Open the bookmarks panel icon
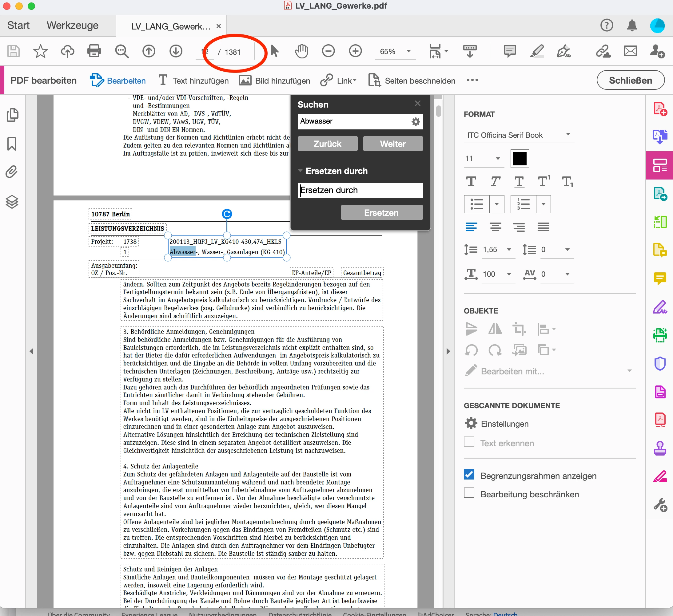The height and width of the screenshot is (616, 673). coord(12,144)
